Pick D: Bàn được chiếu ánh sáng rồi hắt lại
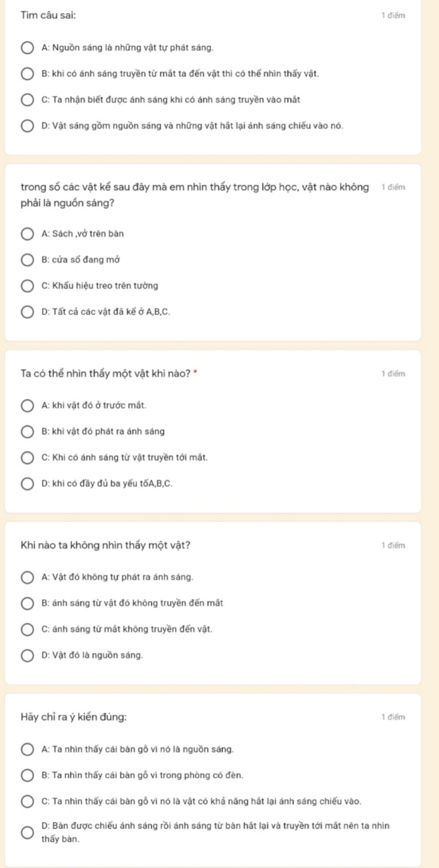Screen dimensions: 439x868 [x=27, y=832]
